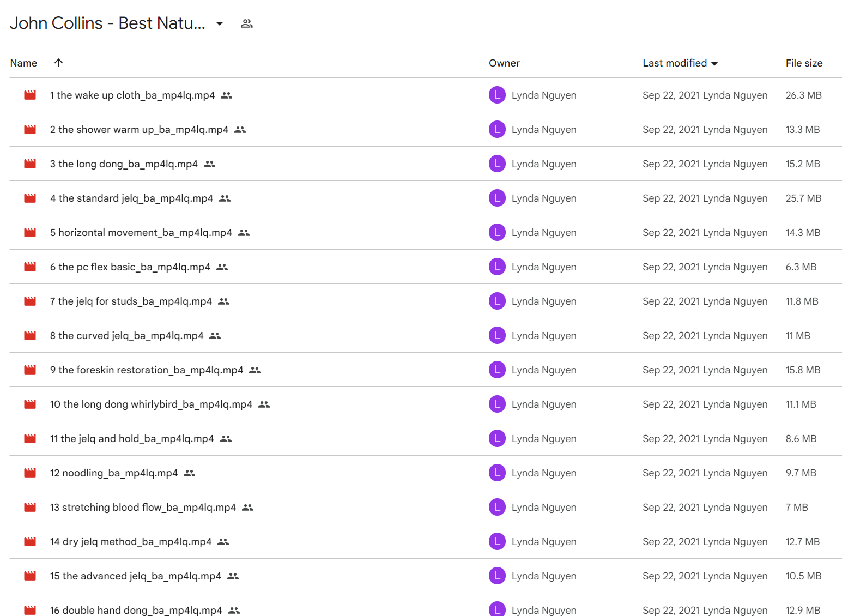Click the 11 MB size of 8 the curved jelq
Image resolution: width=842 pixels, height=616 pixels.
click(x=798, y=336)
